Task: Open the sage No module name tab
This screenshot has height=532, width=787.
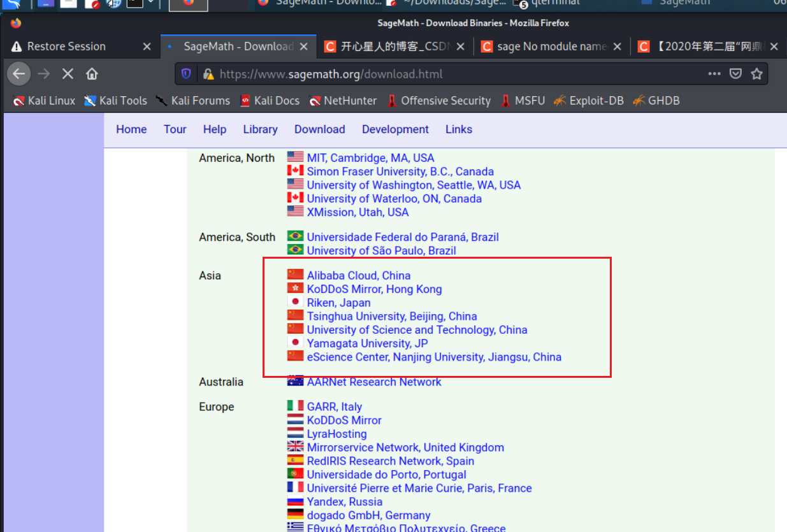Action: (551, 47)
